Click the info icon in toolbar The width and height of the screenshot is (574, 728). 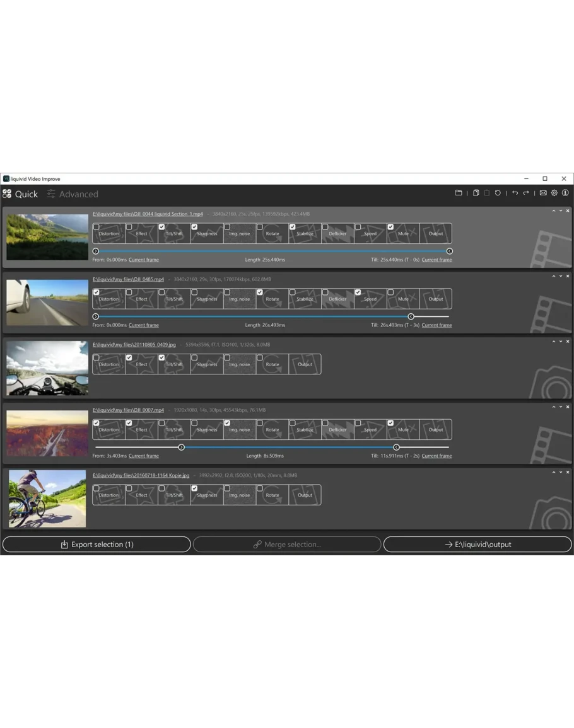point(565,193)
